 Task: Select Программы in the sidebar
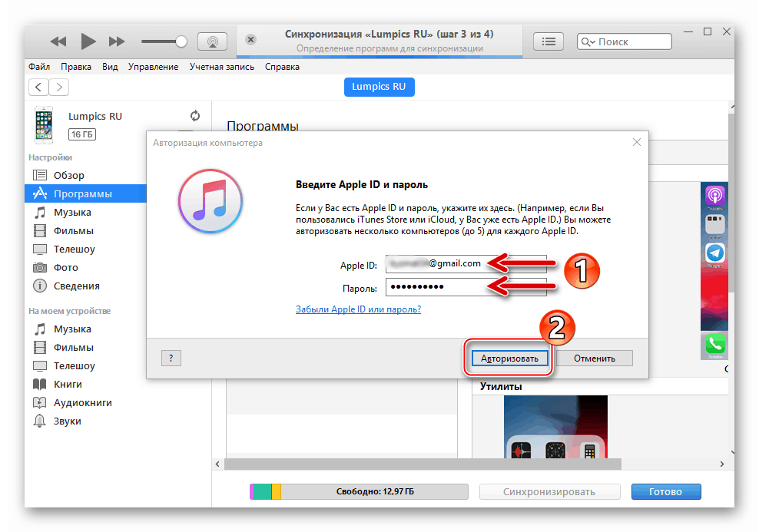(x=85, y=193)
